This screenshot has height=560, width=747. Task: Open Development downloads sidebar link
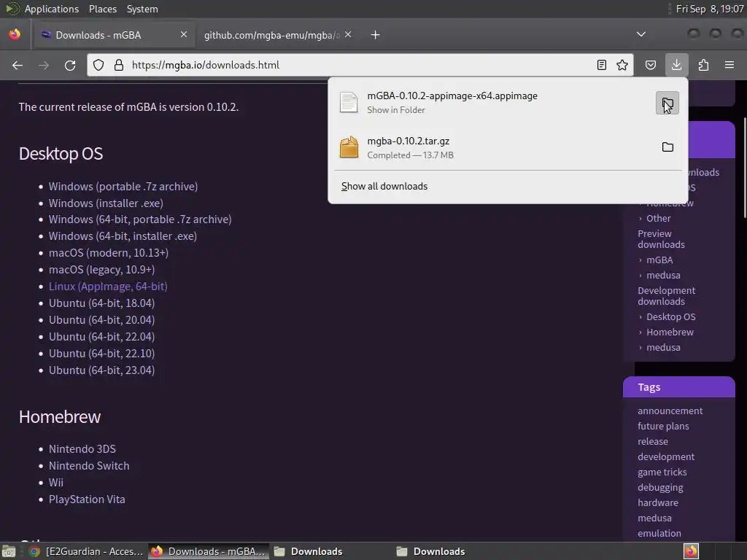[x=667, y=296]
